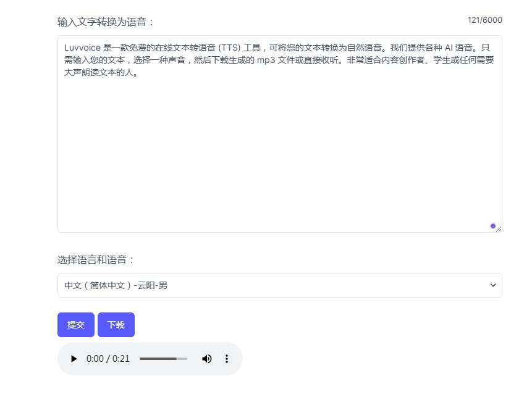This screenshot has height=402, width=532.
Task: Play the generated audio clip
Action: [x=74, y=359]
